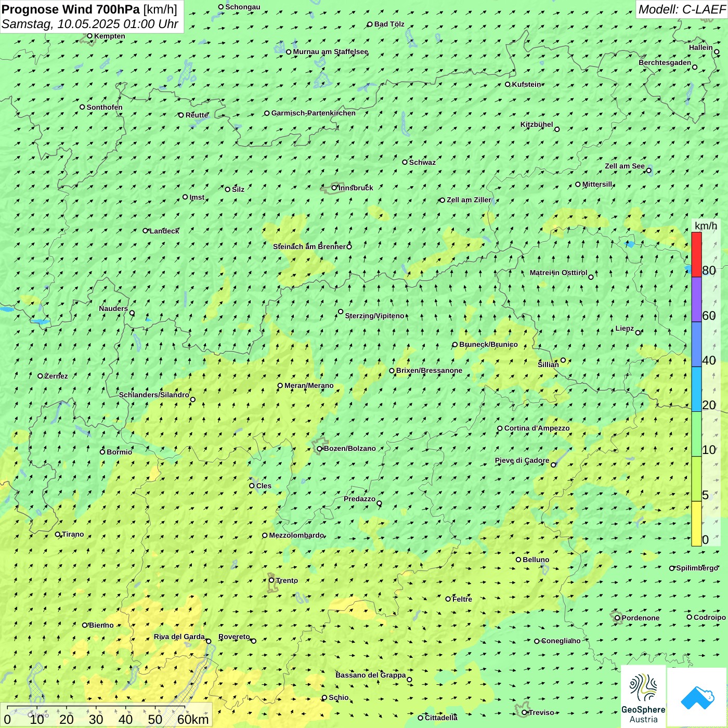Image resolution: width=728 pixels, height=728 pixels.
Task: Click the Predazzo label
Action: (x=359, y=499)
